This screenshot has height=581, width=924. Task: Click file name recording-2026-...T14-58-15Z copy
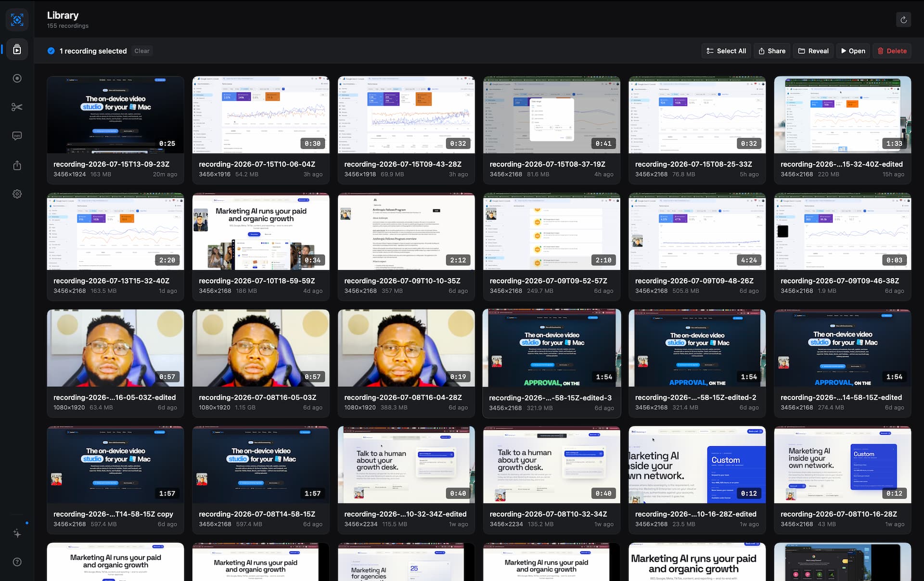pyautogui.click(x=113, y=514)
